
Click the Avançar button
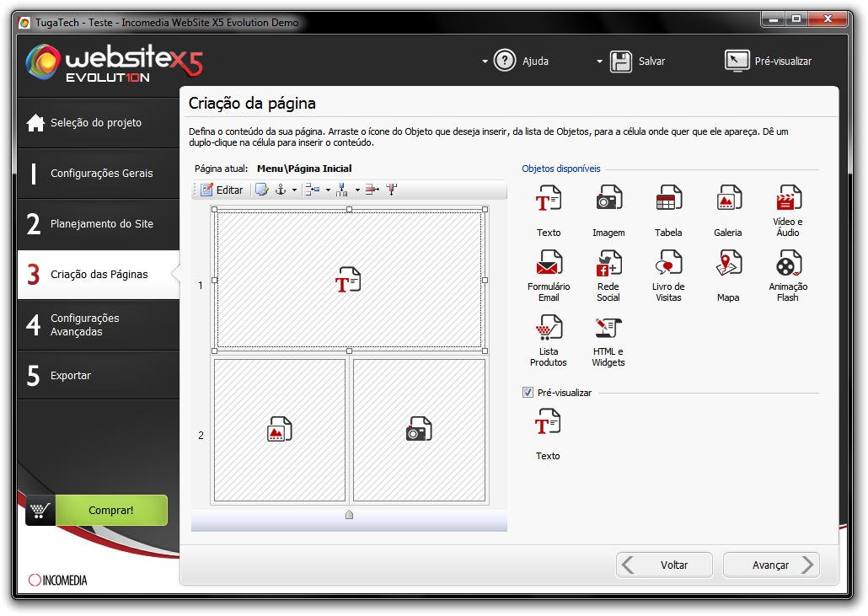(771, 565)
